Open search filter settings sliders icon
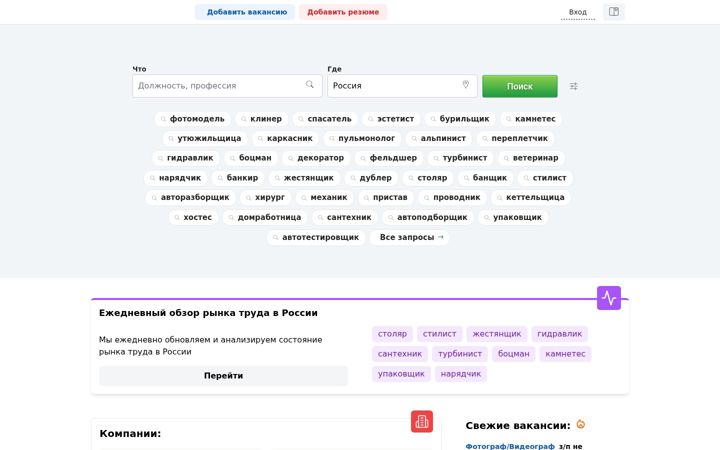Image resolution: width=720 pixels, height=450 pixels. [x=574, y=86]
